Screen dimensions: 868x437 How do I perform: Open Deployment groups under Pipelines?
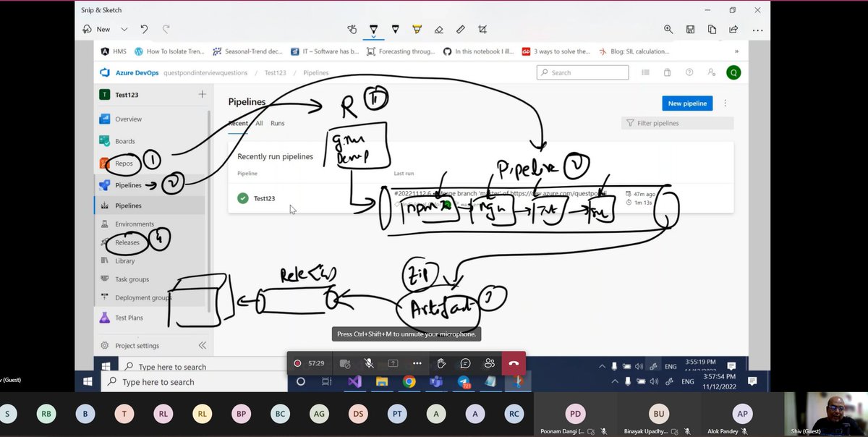tap(143, 298)
